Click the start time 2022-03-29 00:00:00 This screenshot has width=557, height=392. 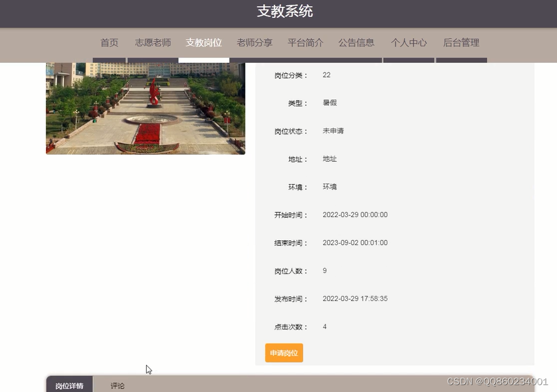tap(355, 215)
